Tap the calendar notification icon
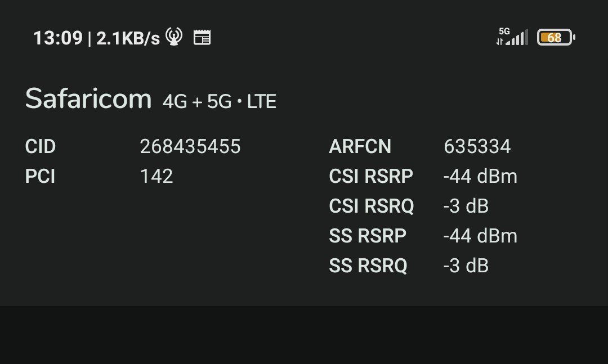This screenshot has width=608, height=364. coord(202,38)
